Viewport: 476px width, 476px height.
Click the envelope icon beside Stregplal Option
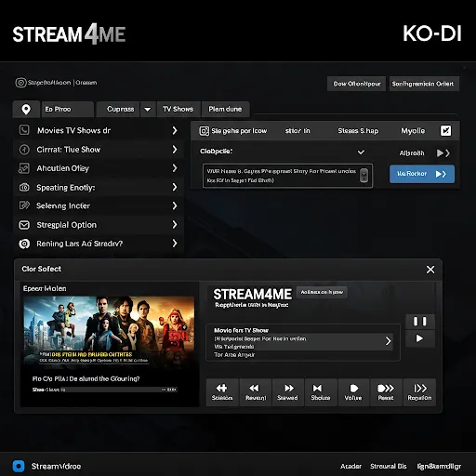24,225
